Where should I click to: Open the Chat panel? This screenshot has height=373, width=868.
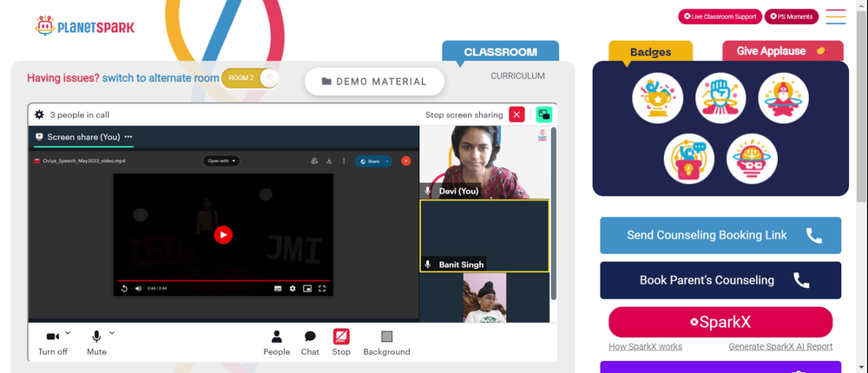pos(310,343)
